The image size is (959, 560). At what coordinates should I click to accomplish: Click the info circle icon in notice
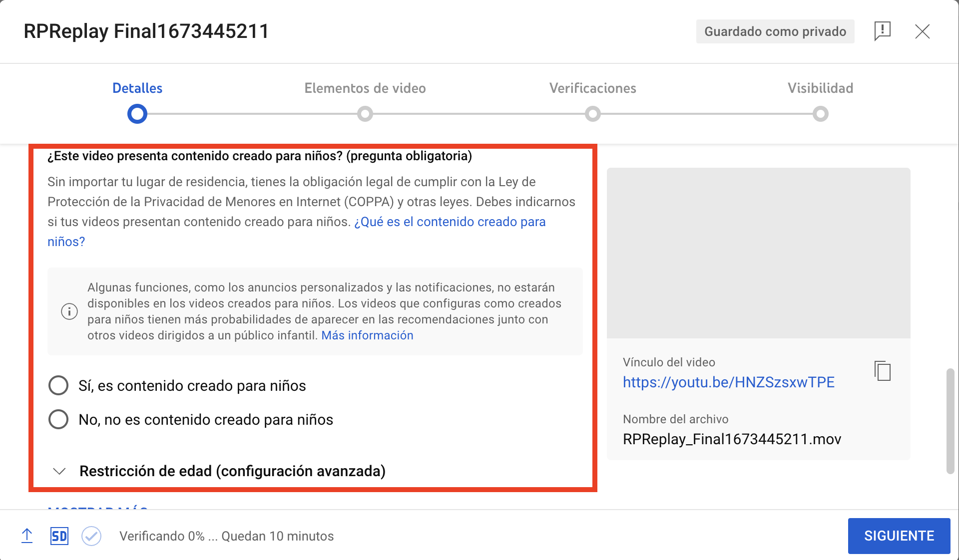[69, 311]
